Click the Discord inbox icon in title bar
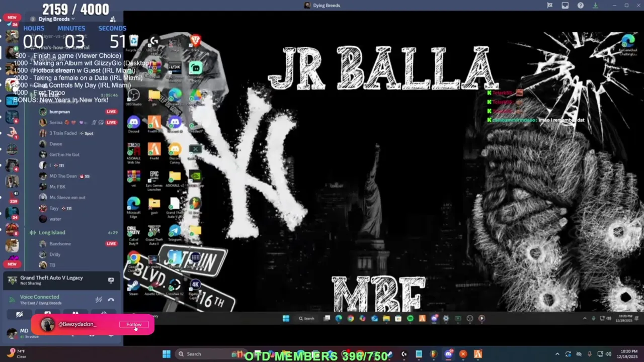644x362 pixels. click(x=565, y=5)
